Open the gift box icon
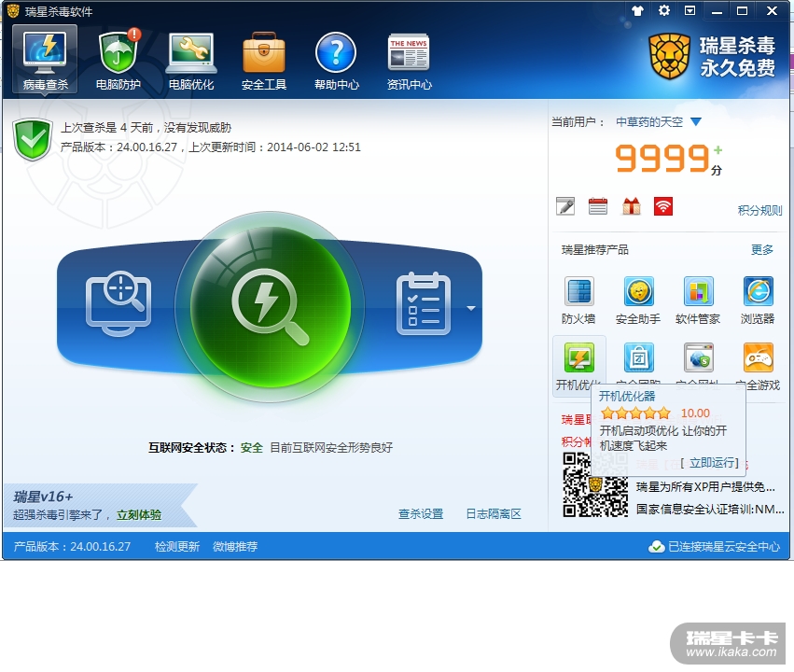 [x=631, y=206]
